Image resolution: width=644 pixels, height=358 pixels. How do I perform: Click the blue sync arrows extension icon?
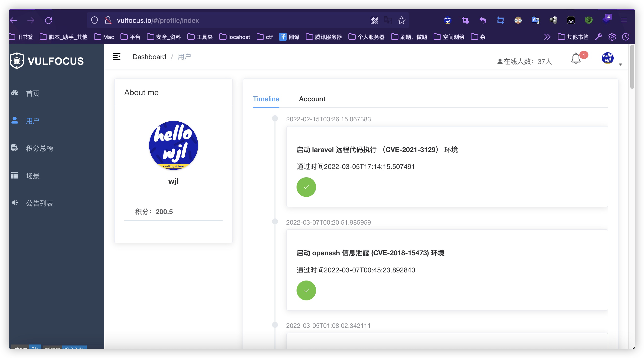pos(501,20)
